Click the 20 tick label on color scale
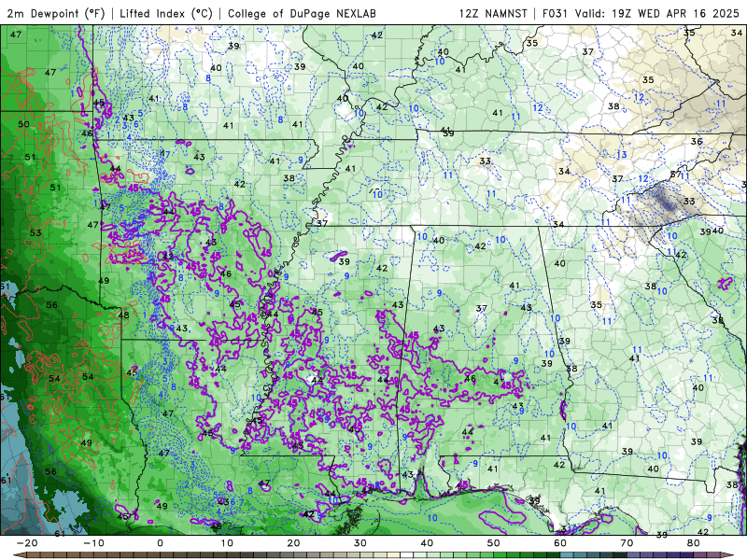This screenshot has height=560, width=747. pos(293,543)
